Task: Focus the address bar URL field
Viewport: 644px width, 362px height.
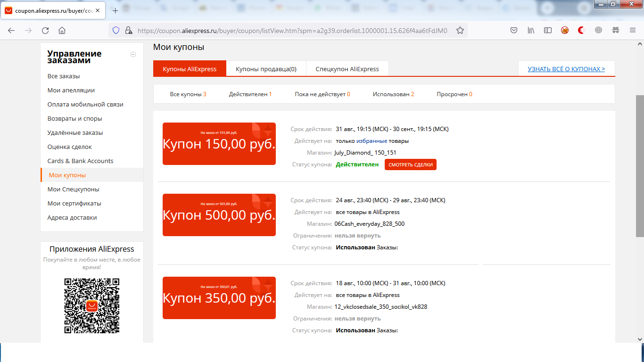Action: (x=292, y=31)
